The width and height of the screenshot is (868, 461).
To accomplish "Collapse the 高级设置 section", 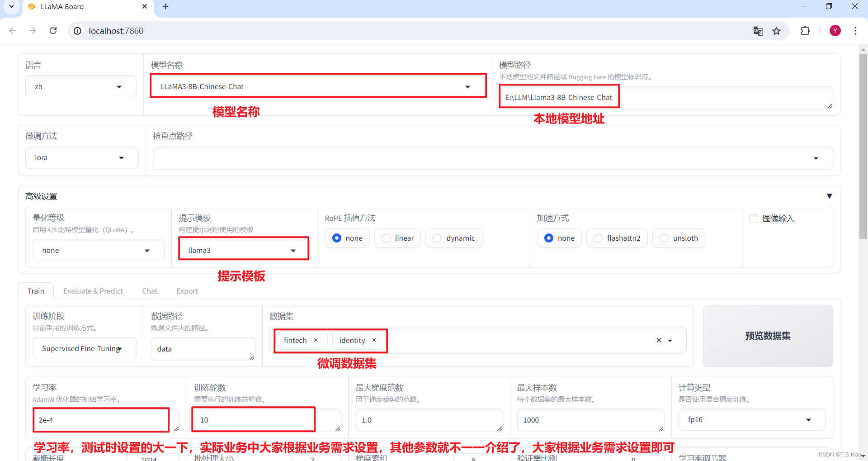I will (x=829, y=196).
